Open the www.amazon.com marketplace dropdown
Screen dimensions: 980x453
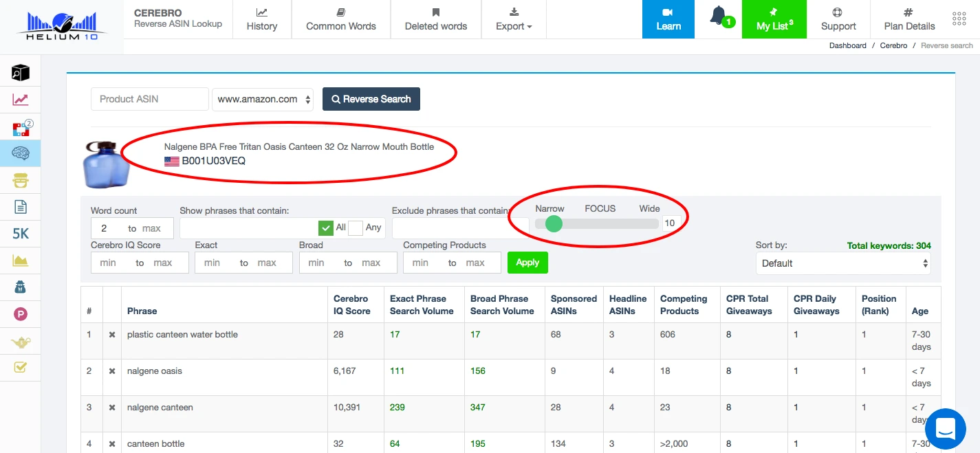263,99
